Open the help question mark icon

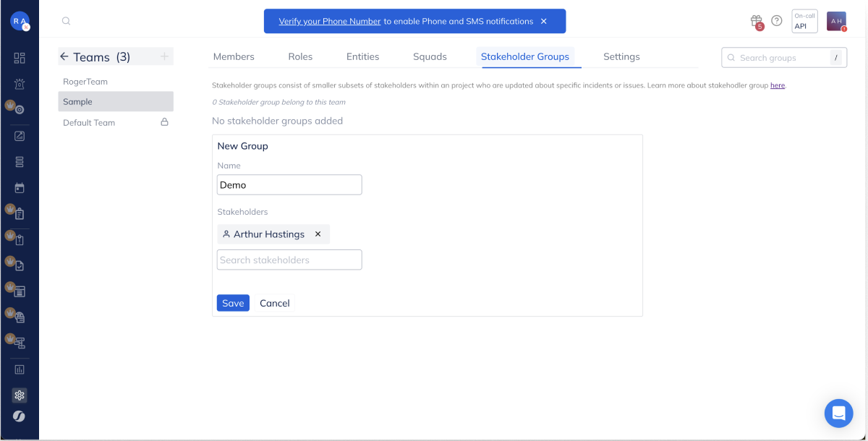point(777,21)
